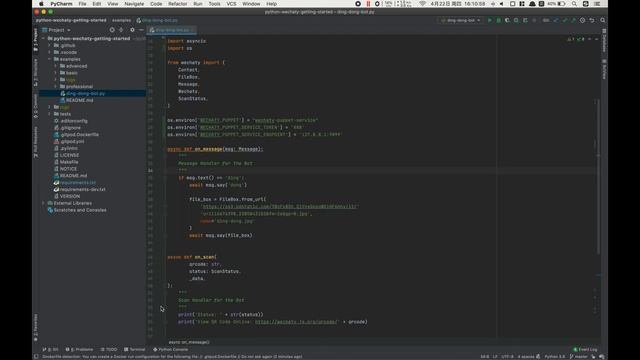This screenshot has width=640, height=360.
Task: Expand the basic folder
Action: tap(56, 73)
